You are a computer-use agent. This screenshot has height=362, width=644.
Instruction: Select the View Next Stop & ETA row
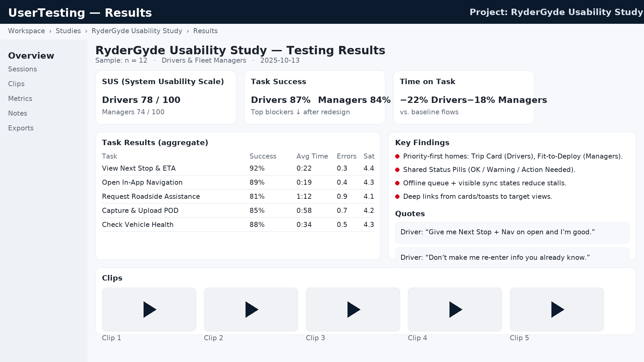[139, 168]
